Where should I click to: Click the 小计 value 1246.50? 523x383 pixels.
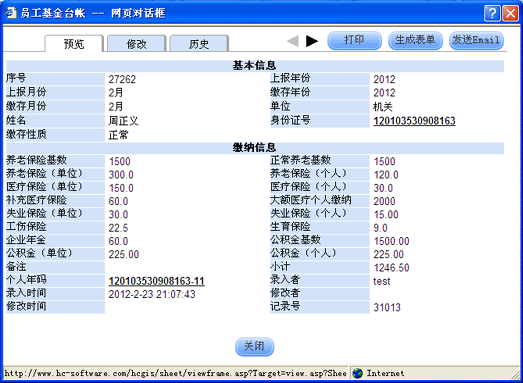coord(392,268)
